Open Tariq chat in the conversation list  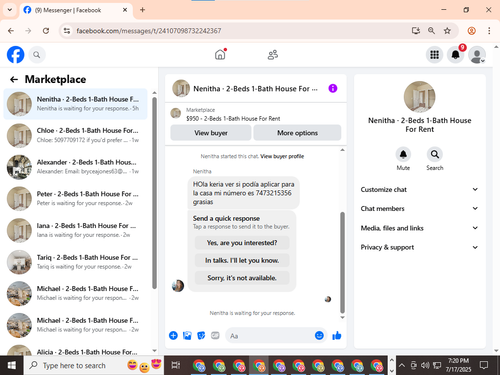(x=76, y=262)
